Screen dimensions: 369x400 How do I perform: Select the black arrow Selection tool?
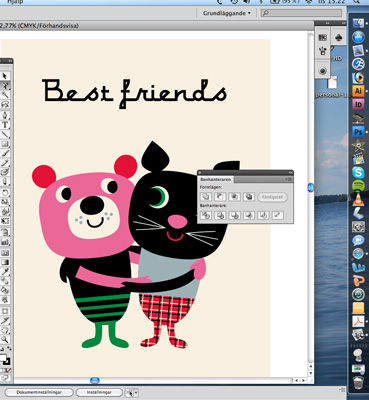(x=5, y=76)
